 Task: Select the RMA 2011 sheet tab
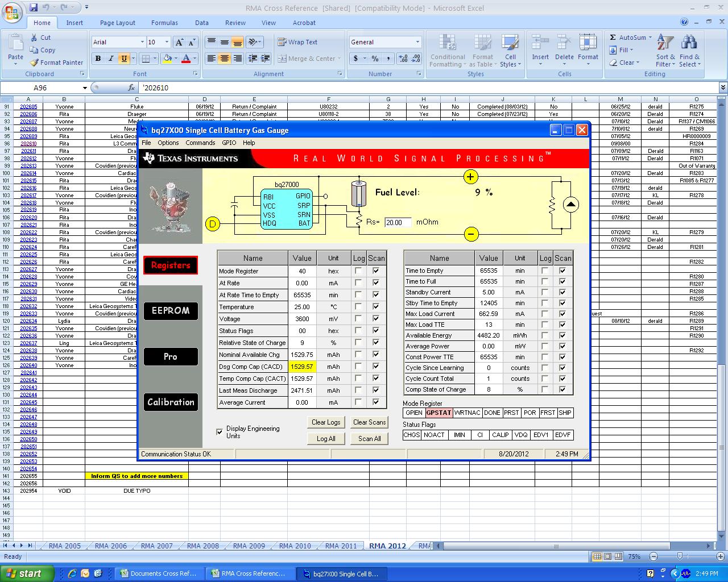[341, 546]
